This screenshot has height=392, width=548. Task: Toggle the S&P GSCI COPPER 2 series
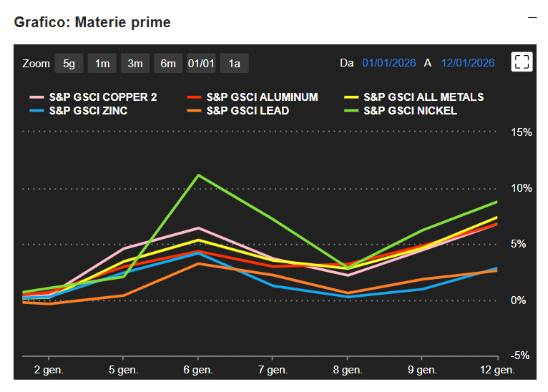(x=102, y=97)
